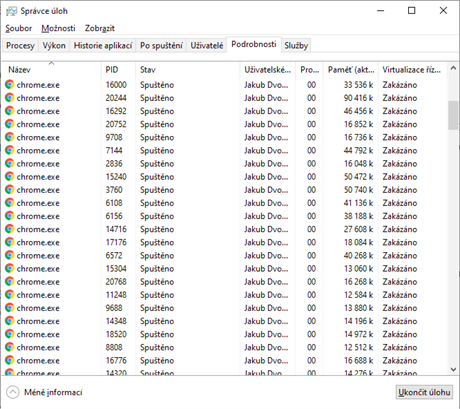Click Chrome icon of process PID 16000
The width and height of the screenshot is (460, 409).
(10, 85)
